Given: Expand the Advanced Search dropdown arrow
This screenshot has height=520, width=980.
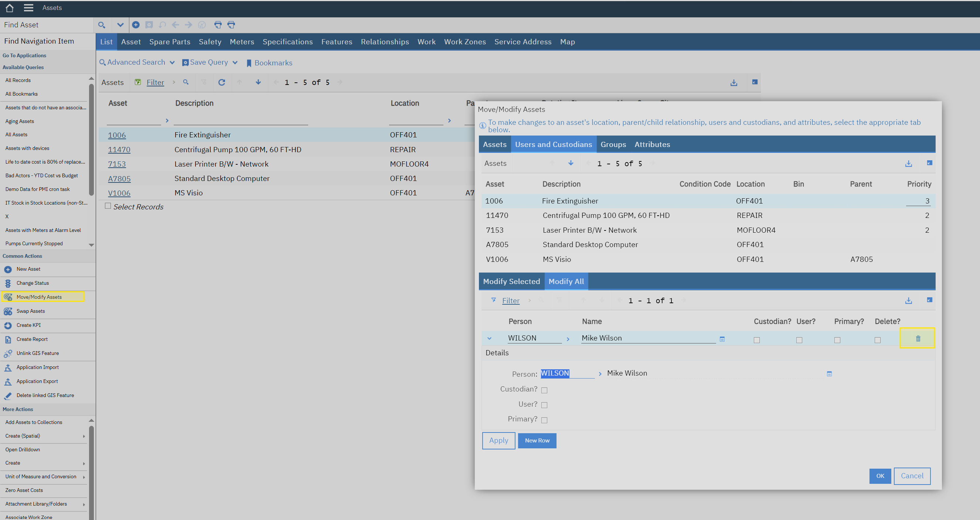Looking at the screenshot, I should (172, 63).
